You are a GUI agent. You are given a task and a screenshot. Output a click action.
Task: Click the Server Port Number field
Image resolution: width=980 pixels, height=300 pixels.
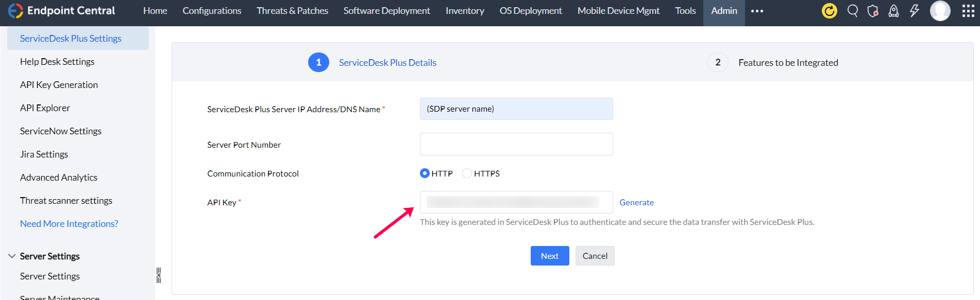coord(516,144)
